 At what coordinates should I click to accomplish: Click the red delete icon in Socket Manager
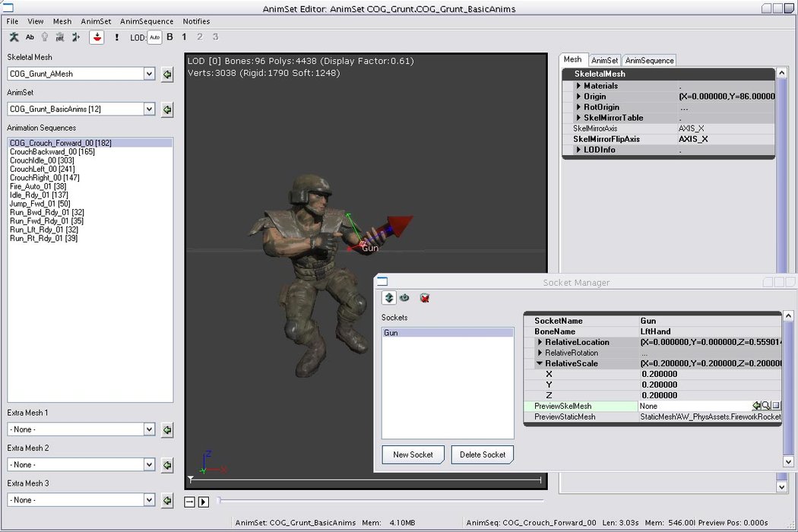(x=425, y=298)
